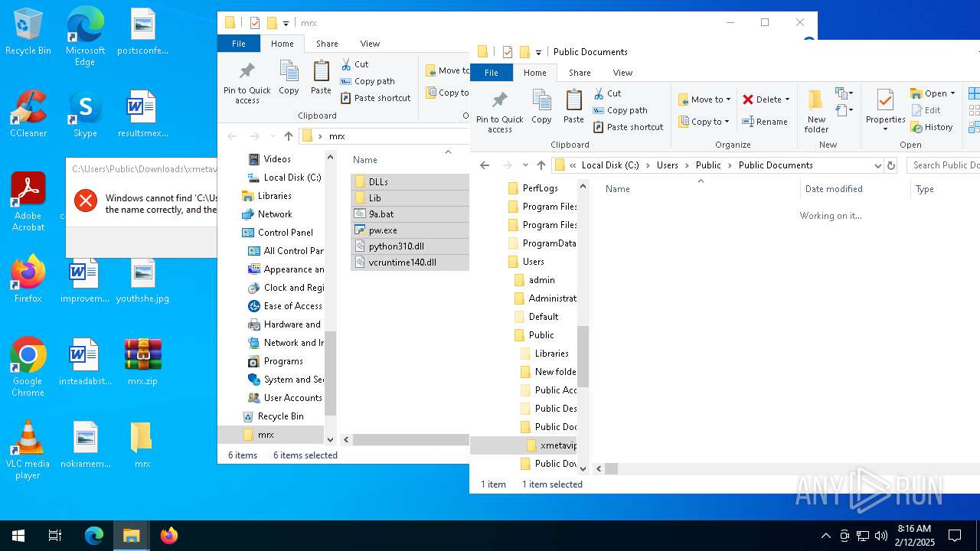Click History in Public Documents ribbon

point(932,127)
